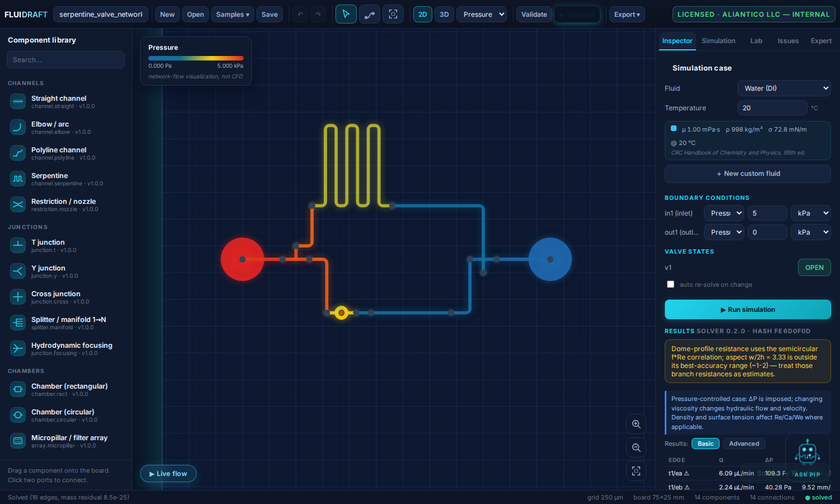The image size is (840, 504).
Task: Switch to the Expert tab
Action: coord(821,41)
